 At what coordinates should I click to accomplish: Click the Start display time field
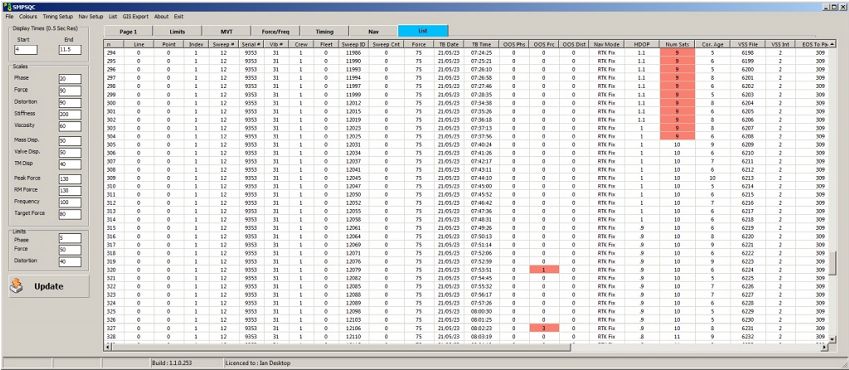tap(26, 50)
